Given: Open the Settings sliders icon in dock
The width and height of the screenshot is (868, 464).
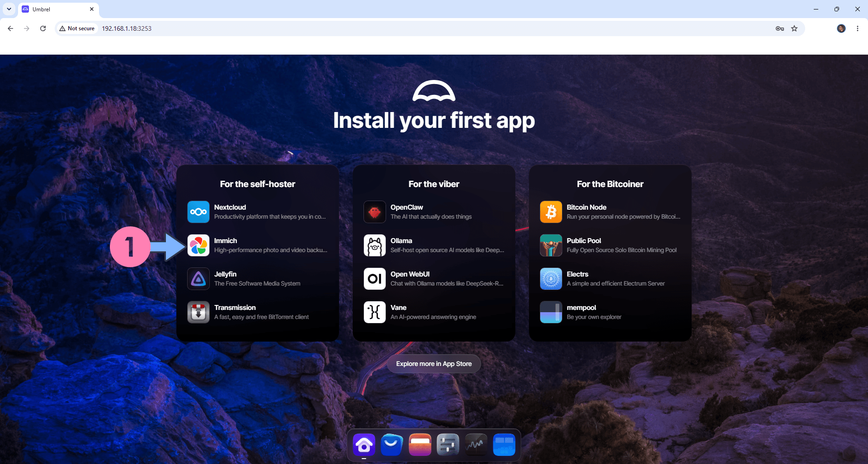Looking at the screenshot, I should [x=448, y=445].
